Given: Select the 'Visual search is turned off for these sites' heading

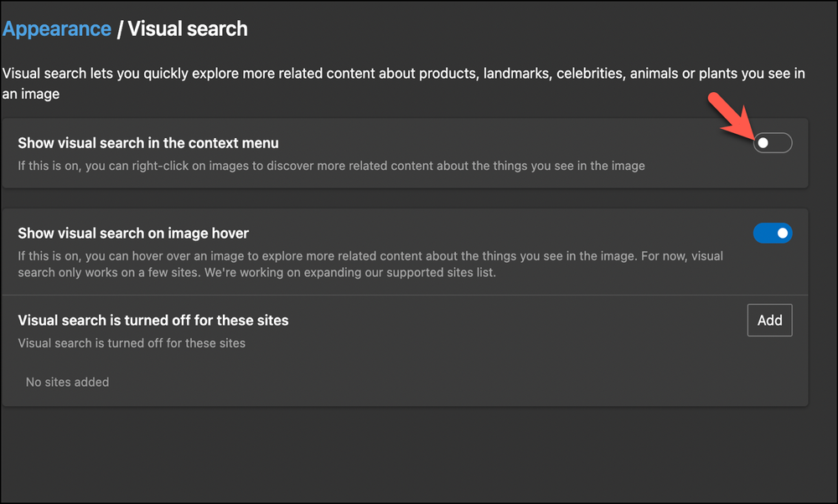Looking at the screenshot, I should (x=153, y=320).
